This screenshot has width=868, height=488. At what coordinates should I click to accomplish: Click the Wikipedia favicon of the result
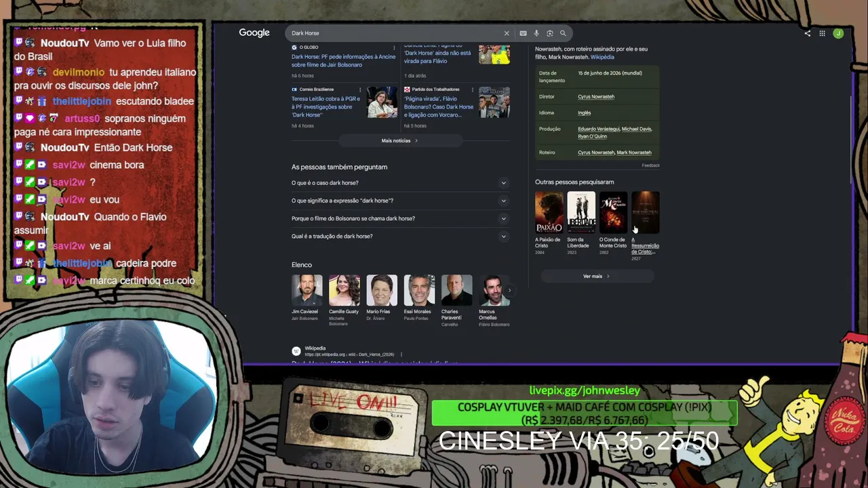(x=296, y=351)
